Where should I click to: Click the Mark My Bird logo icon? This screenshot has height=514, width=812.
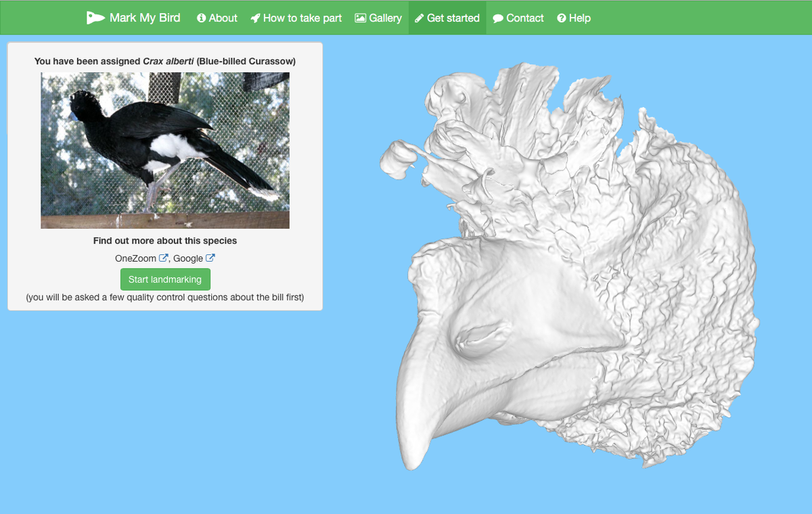pos(95,18)
